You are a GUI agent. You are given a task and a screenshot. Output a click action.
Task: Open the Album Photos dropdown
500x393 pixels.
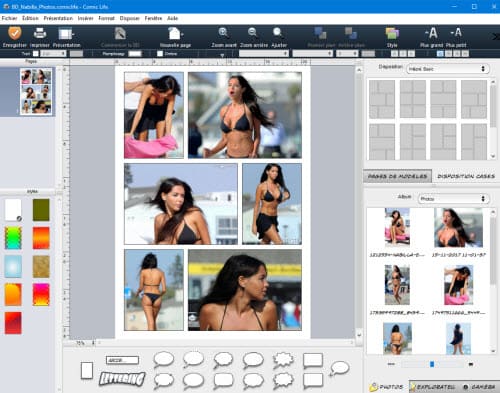coord(453,199)
